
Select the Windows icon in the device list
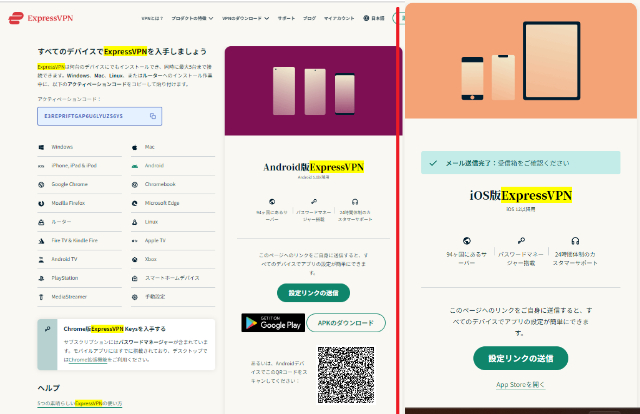(41, 147)
